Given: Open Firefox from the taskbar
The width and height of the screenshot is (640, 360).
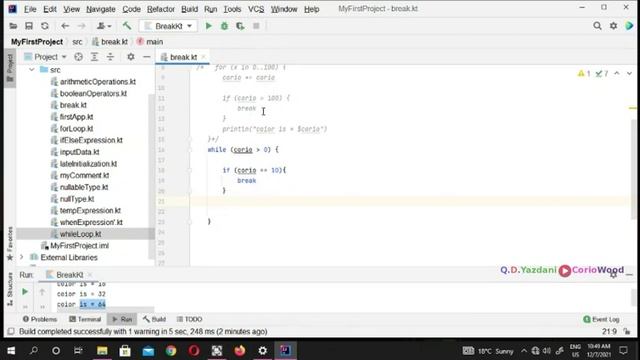Looking at the screenshot, I should pyautogui.click(x=240, y=351).
